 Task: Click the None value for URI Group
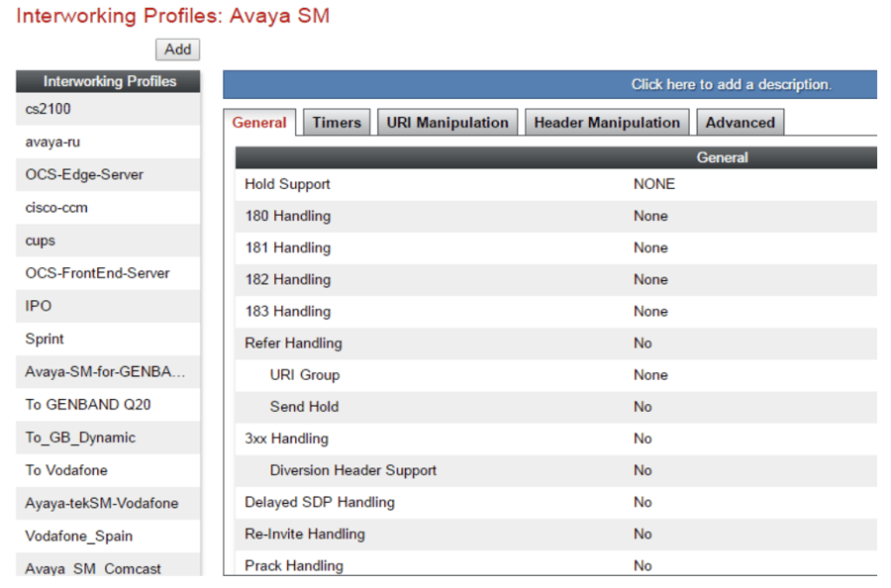pos(650,375)
